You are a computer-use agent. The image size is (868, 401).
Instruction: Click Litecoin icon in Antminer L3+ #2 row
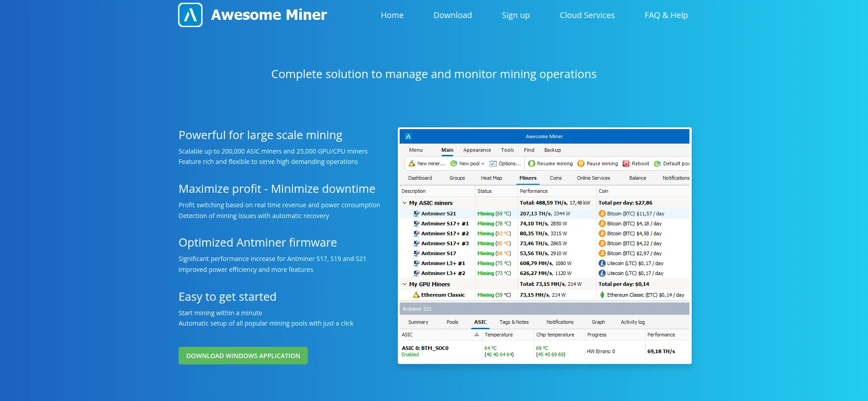point(602,273)
